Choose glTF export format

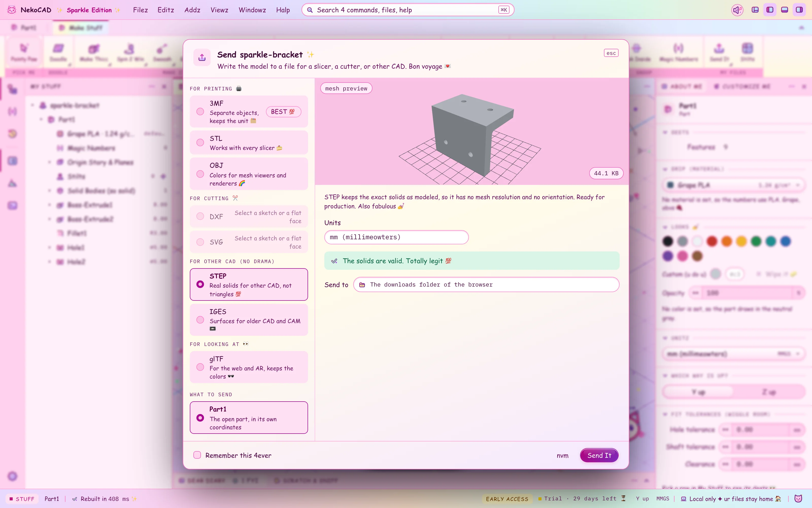tap(249, 367)
